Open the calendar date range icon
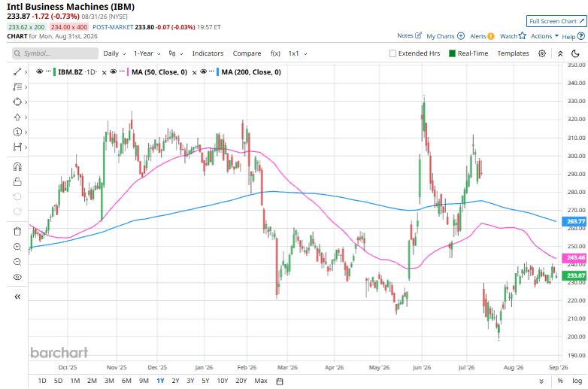 click(280, 381)
